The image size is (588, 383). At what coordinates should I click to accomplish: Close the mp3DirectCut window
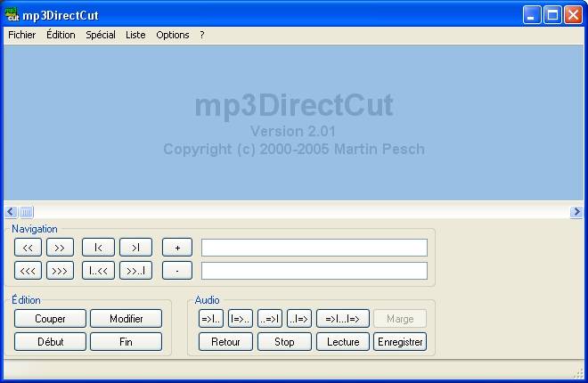[574, 15]
